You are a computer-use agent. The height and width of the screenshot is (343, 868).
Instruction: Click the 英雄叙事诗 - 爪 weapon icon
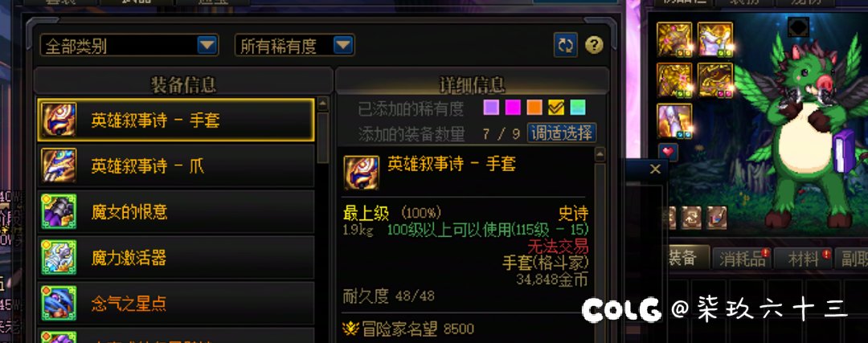pos(59,165)
